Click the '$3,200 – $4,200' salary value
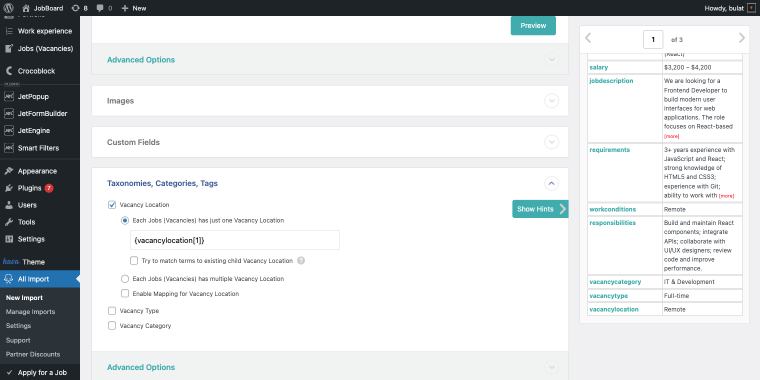This screenshot has width=760, height=380. tap(688, 67)
